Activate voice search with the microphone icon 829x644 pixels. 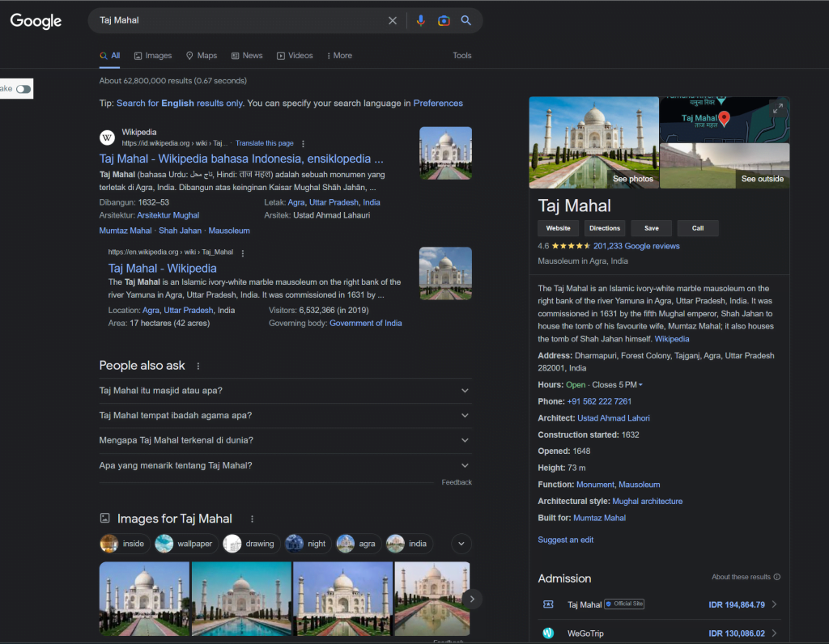click(420, 20)
